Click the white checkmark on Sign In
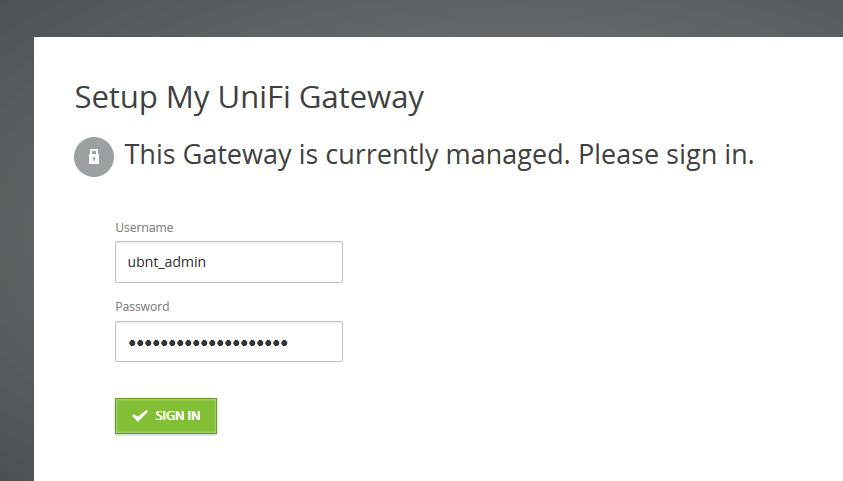The height and width of the screenshot is (481, 843). point(140,416)
